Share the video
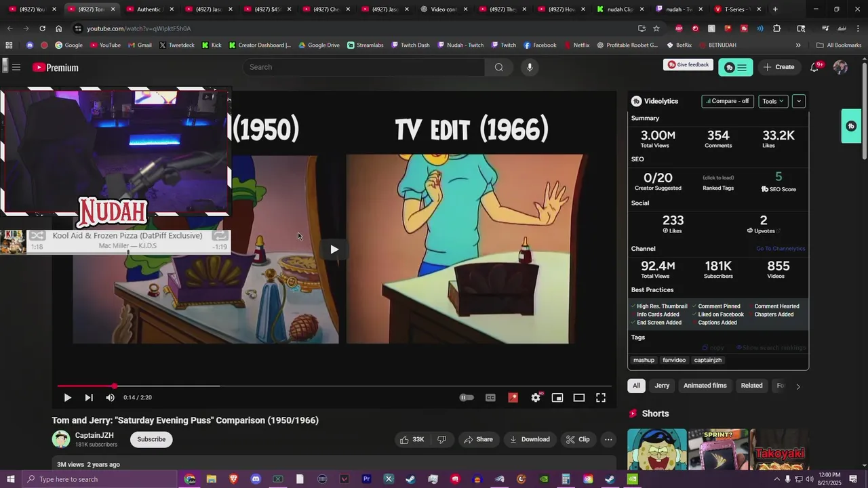This screenshot has width=868, height=488. click(x=478, y=439)
